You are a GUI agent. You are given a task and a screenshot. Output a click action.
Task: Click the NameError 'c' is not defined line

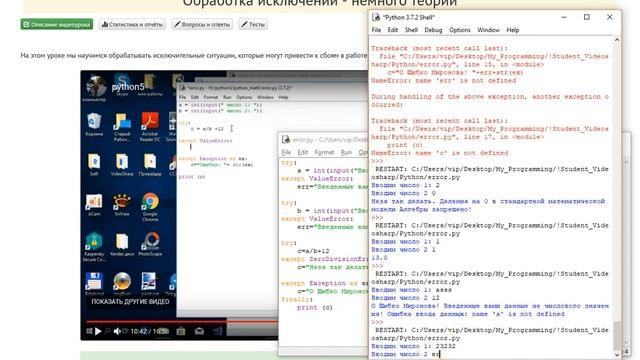(440, 153)
